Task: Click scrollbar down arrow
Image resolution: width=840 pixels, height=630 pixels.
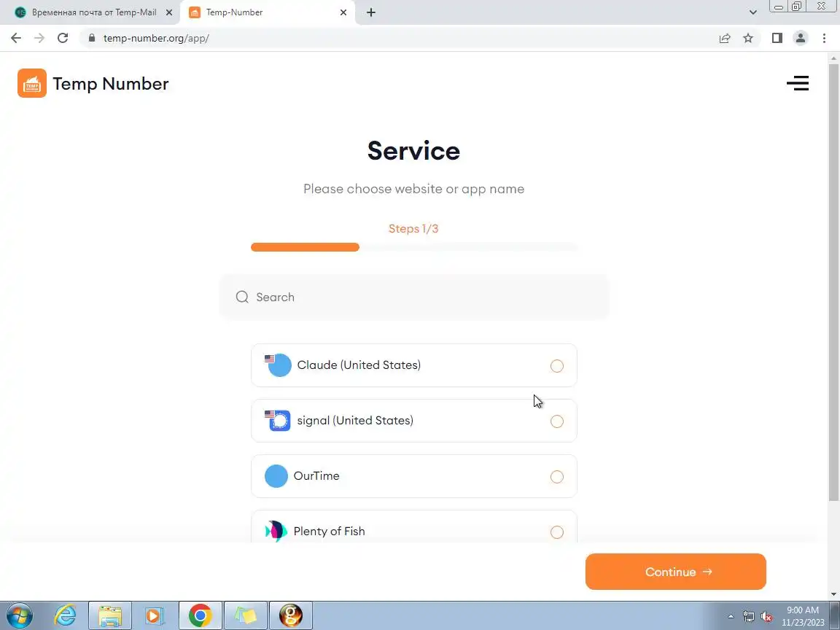Action: [833, 594]
